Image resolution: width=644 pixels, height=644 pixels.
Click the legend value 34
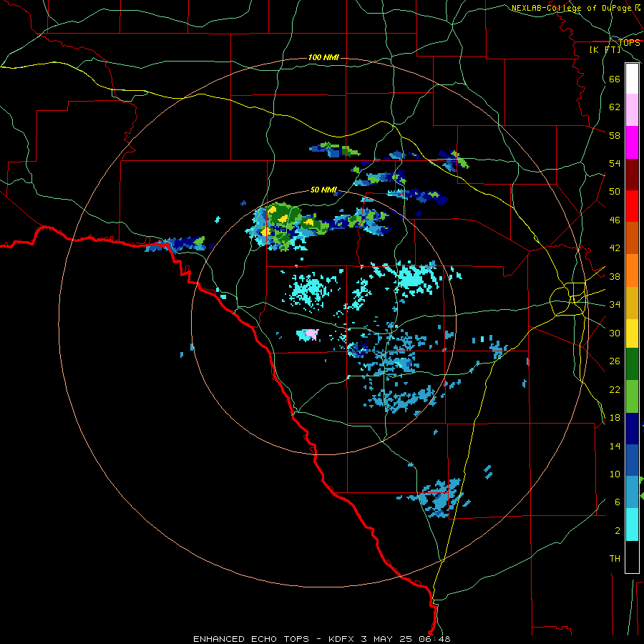click(x=615, y=305)
